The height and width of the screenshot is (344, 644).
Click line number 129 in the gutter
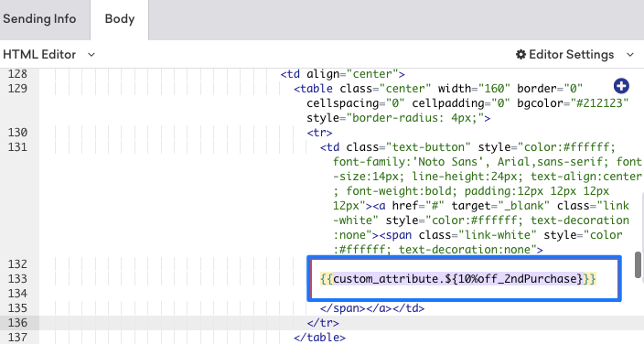[17, 89]
